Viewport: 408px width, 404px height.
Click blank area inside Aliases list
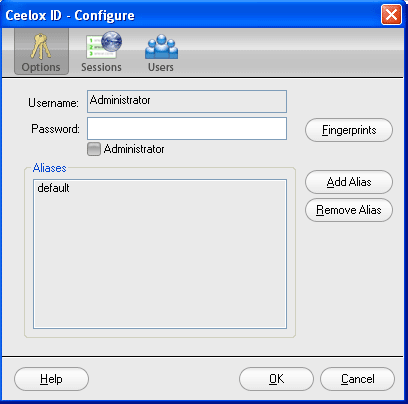(160, 260)
